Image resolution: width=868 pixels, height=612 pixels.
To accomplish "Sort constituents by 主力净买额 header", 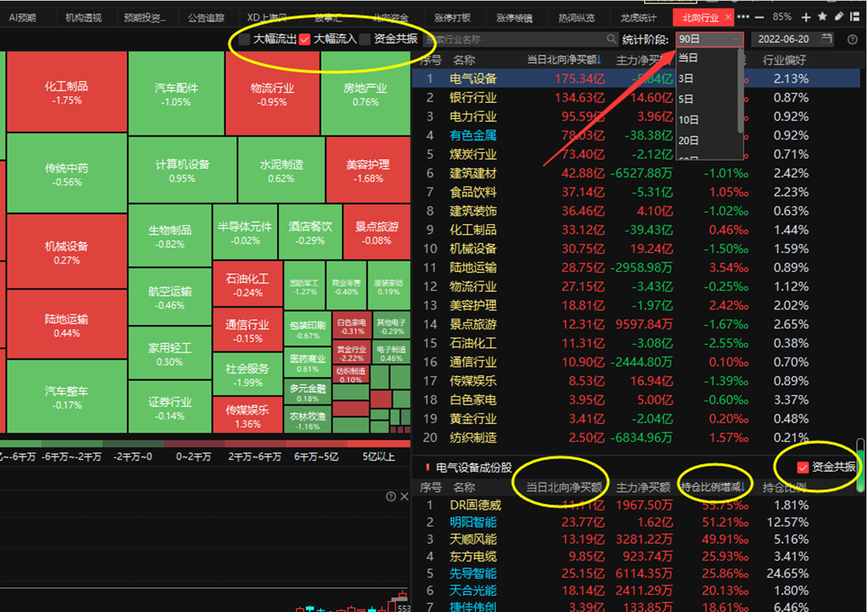I will click(643, 487).
